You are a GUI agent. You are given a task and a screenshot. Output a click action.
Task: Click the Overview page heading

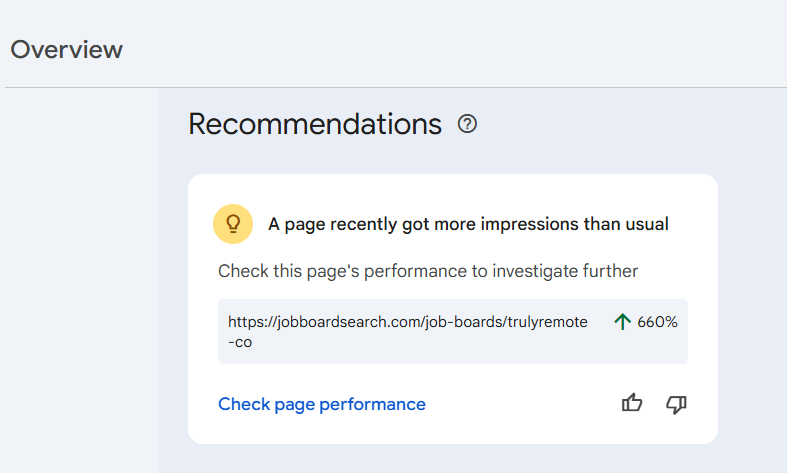pyautogui.click(x=67, y=49)
